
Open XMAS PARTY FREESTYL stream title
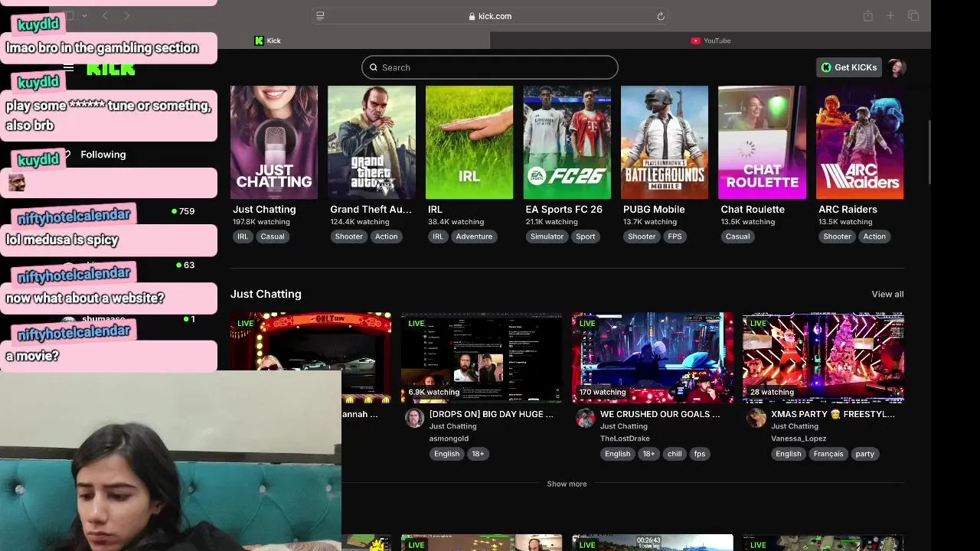(x=833, y=414)
